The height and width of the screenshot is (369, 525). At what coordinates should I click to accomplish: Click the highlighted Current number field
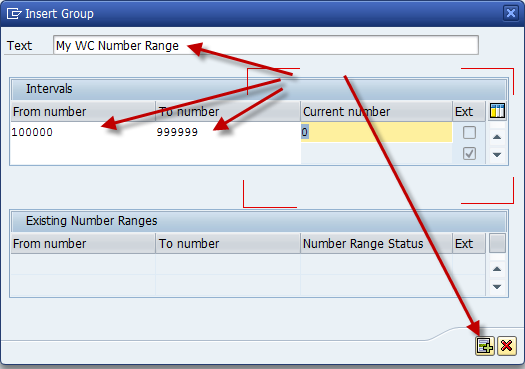377,132
